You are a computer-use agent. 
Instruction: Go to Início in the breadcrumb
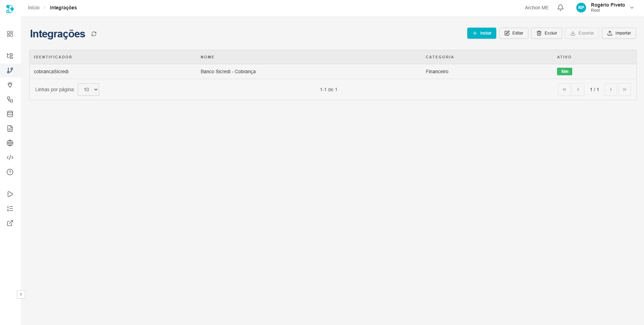tap(34, 8)
